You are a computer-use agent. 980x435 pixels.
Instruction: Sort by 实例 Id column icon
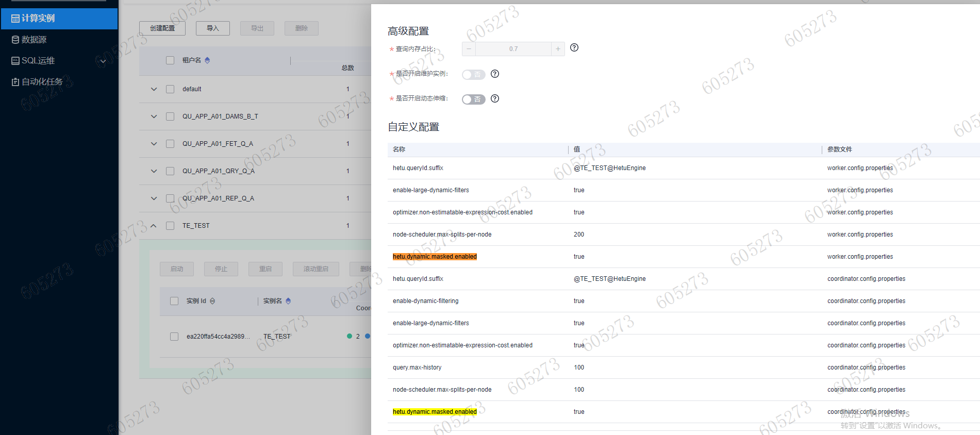[x=212, y=301]
